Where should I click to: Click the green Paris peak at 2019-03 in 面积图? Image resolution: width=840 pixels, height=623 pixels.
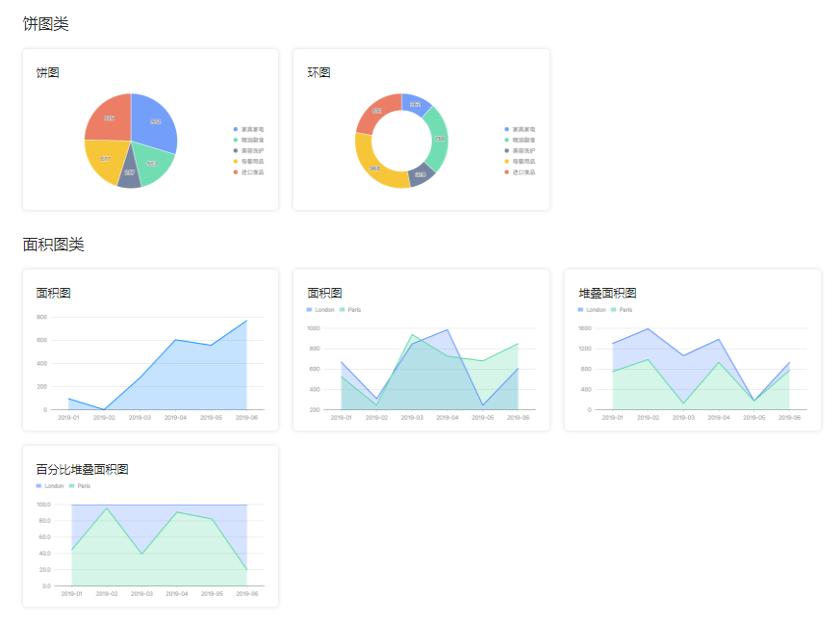tap(412, 336)
